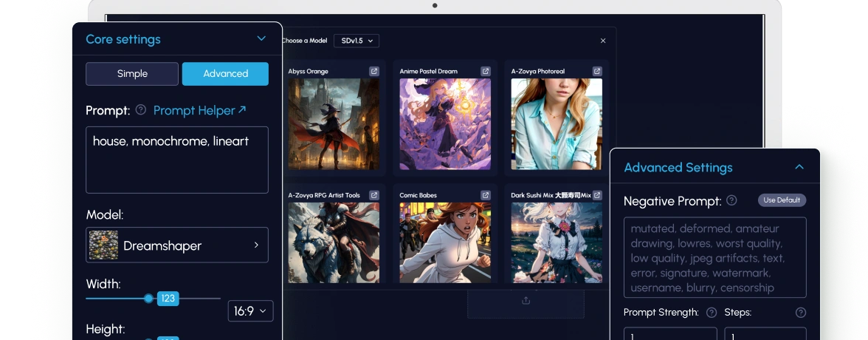Image resolution: width=868 pixels, height=340 pixels.
Task: Click Prompt Strength help icon
Action: tap(712, 313)
